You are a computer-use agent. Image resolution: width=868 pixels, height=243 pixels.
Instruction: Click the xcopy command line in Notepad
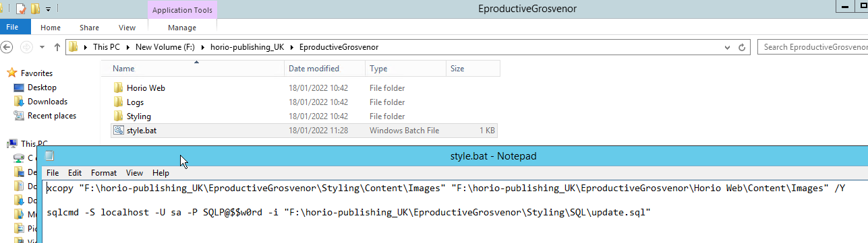(445, 188)
